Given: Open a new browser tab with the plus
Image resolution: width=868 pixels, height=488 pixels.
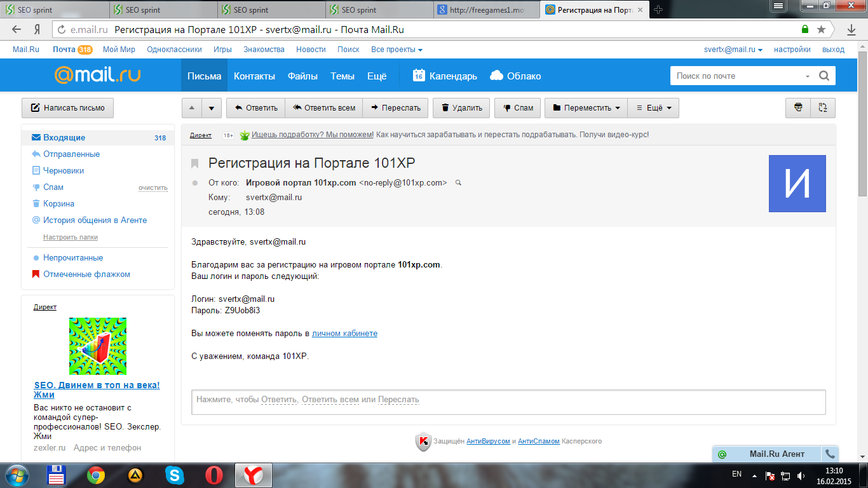Looking at the screenshot, I should click(658, 10).
